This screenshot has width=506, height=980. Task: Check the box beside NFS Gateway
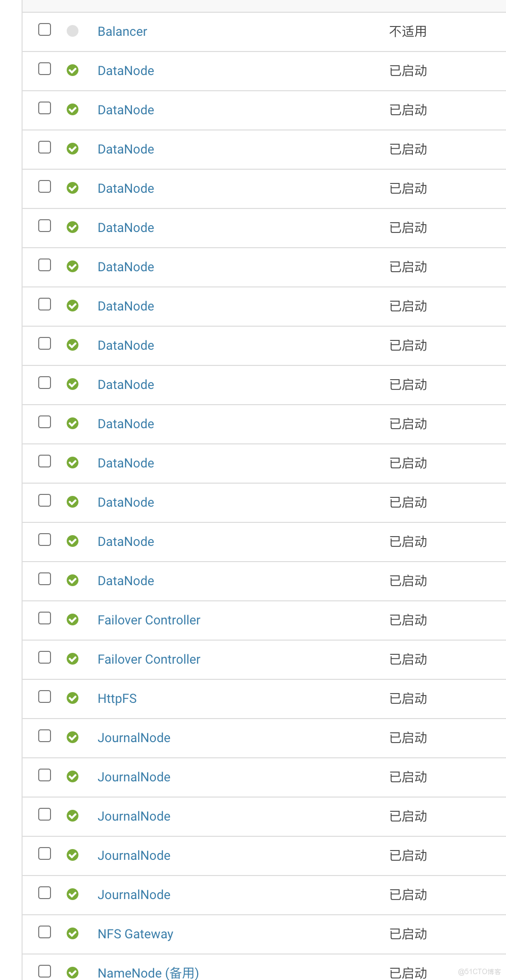[x=44, y=932]
